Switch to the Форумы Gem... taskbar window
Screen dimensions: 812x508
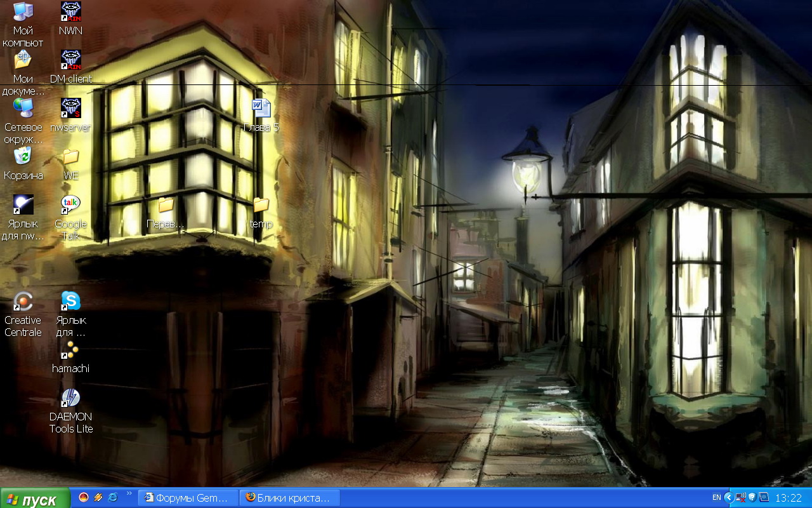[x=188, y=498]
